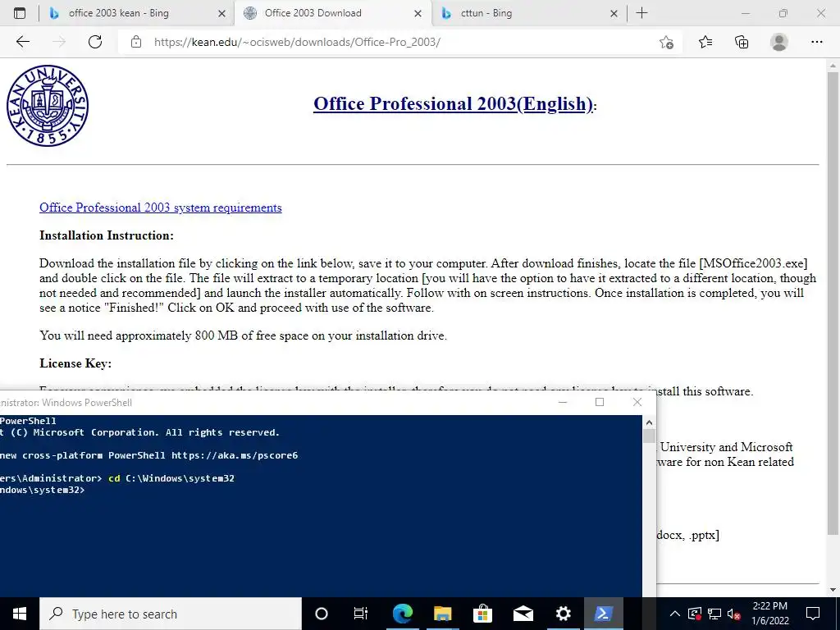Open a new browser tab
The height and width of the screenshot is (630, 840).
641,13
